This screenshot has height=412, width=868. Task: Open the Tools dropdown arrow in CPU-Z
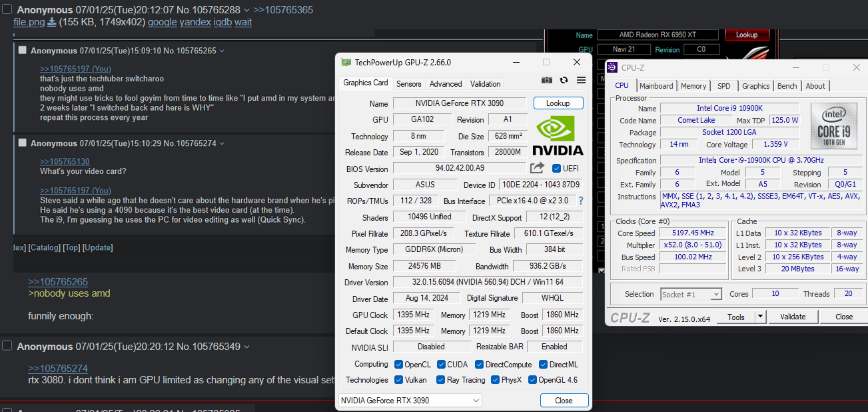[759, 317]
